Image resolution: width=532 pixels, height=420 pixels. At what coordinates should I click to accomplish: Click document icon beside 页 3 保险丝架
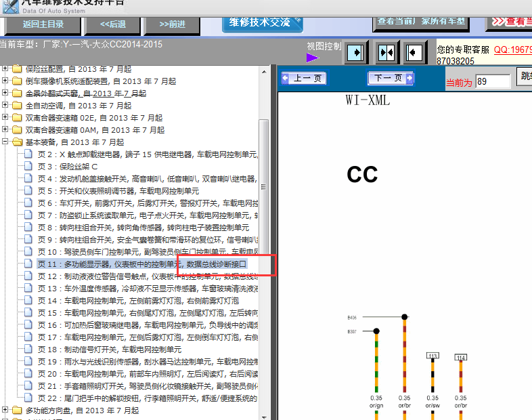(28, 167)
